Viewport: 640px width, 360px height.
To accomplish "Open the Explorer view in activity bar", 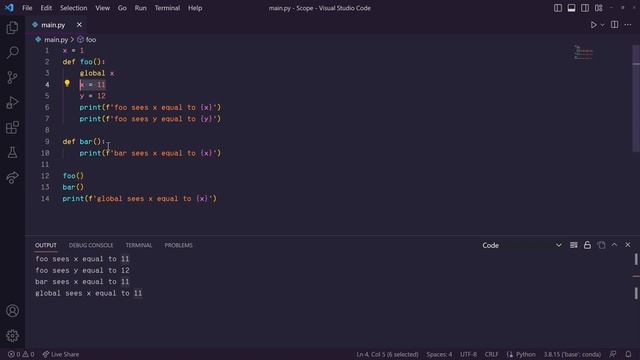I will pos(12,28).
